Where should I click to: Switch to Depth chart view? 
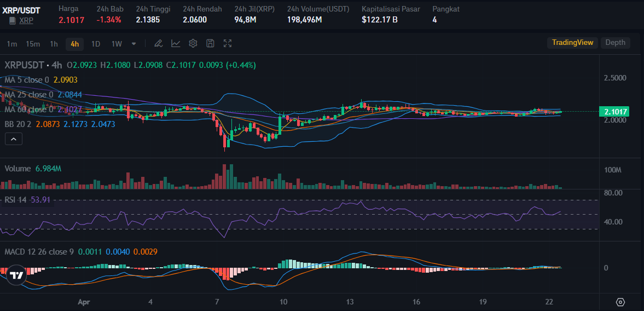click(x=615, y=42)
